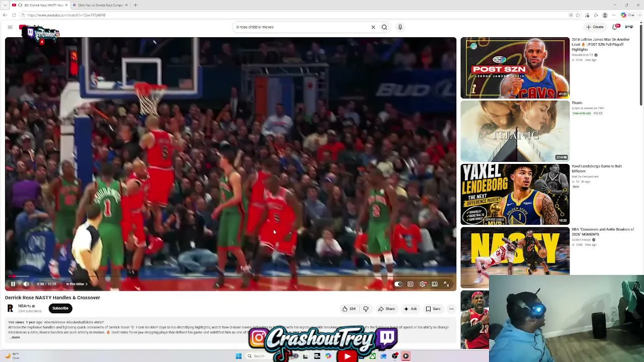Screen dimensions: 644x362
Task: Open the Copilot icon in taskbar
Action: pos(329,356)
